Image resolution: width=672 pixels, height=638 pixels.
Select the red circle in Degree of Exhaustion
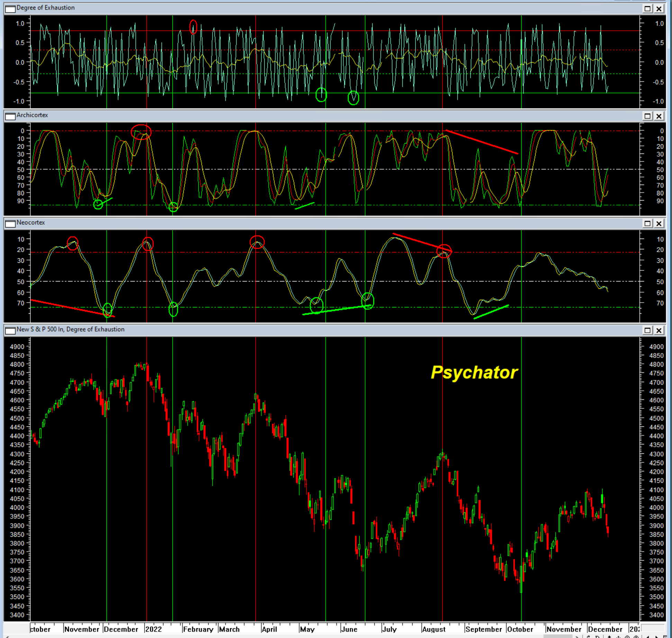click(x=193, y=27)
